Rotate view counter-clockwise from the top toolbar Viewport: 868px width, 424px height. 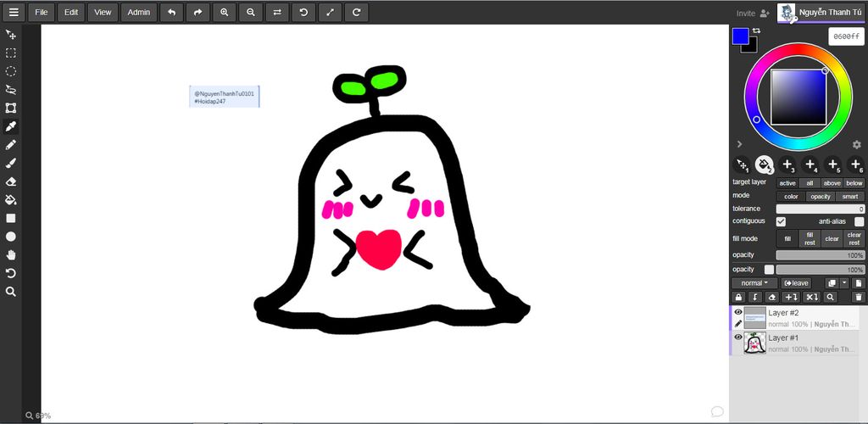[303, 12]
